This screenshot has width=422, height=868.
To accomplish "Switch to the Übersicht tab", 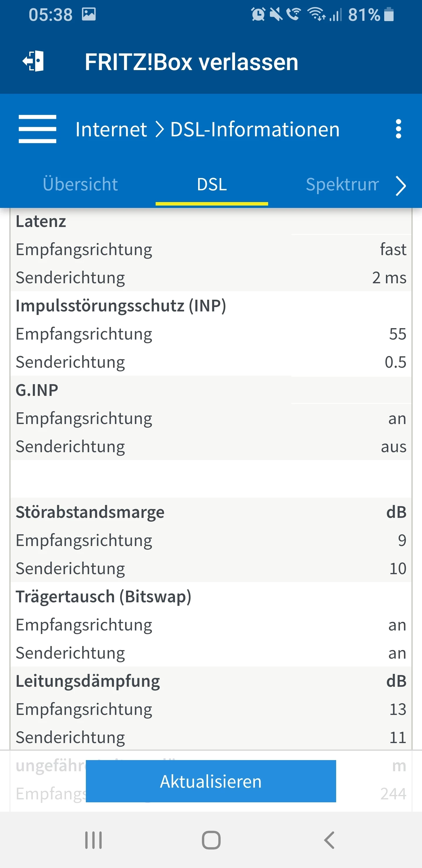I will tap(80, 184).
